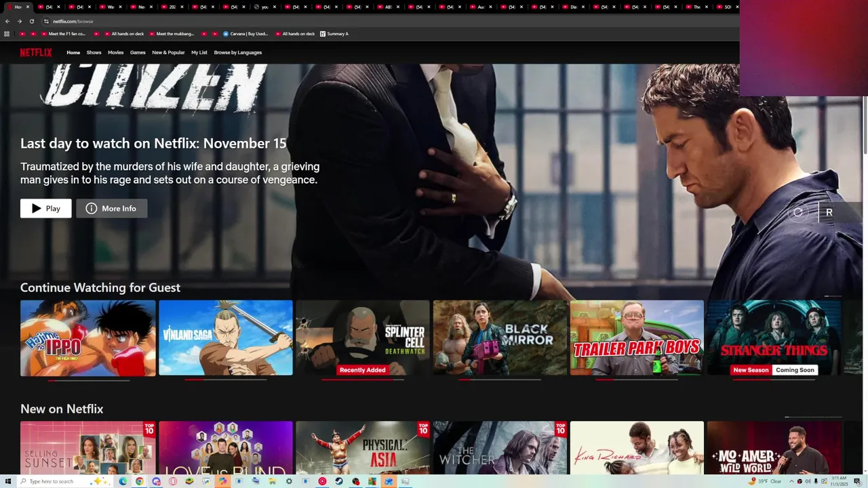Viewport: 868px width, 488px height.
Task: Click the weather 39°F Clear widget
Action: click(765, 481)
